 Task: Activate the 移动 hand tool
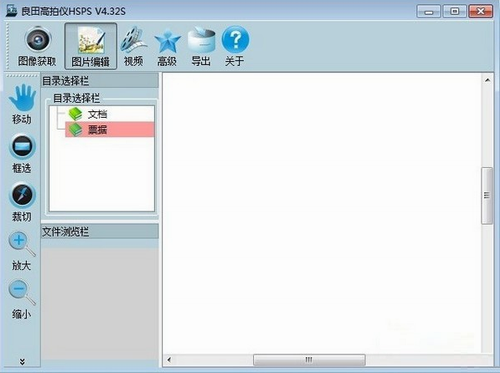[x=22, y=104]
